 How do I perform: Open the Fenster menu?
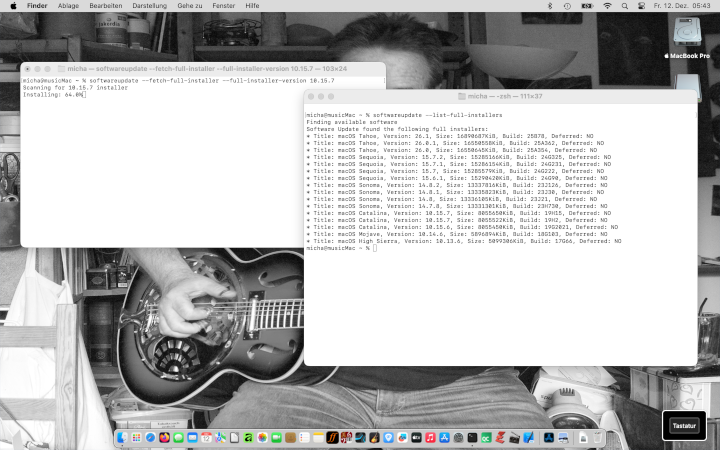pos(224,6)
